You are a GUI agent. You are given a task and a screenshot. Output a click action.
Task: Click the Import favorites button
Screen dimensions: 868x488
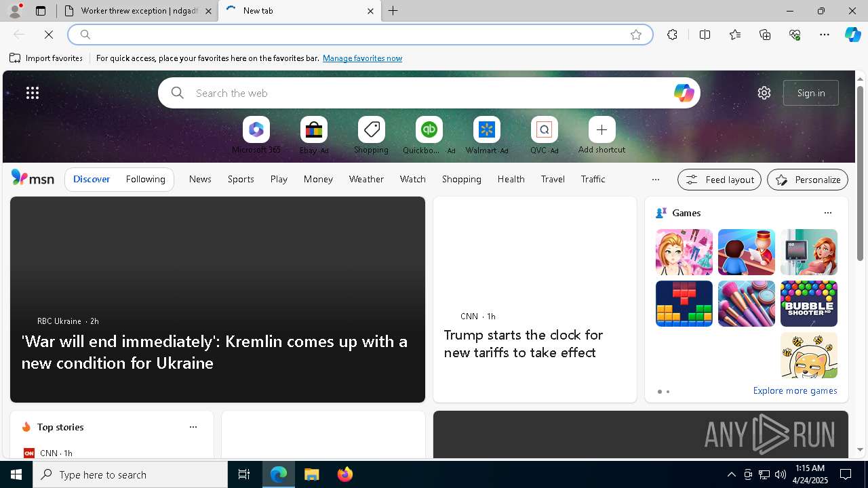tap(46, 58)
